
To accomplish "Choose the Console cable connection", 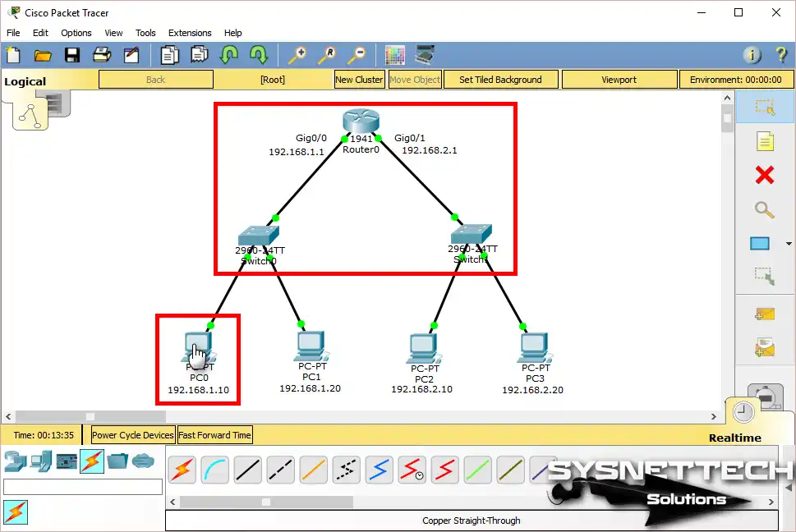I will coord(214,470).
